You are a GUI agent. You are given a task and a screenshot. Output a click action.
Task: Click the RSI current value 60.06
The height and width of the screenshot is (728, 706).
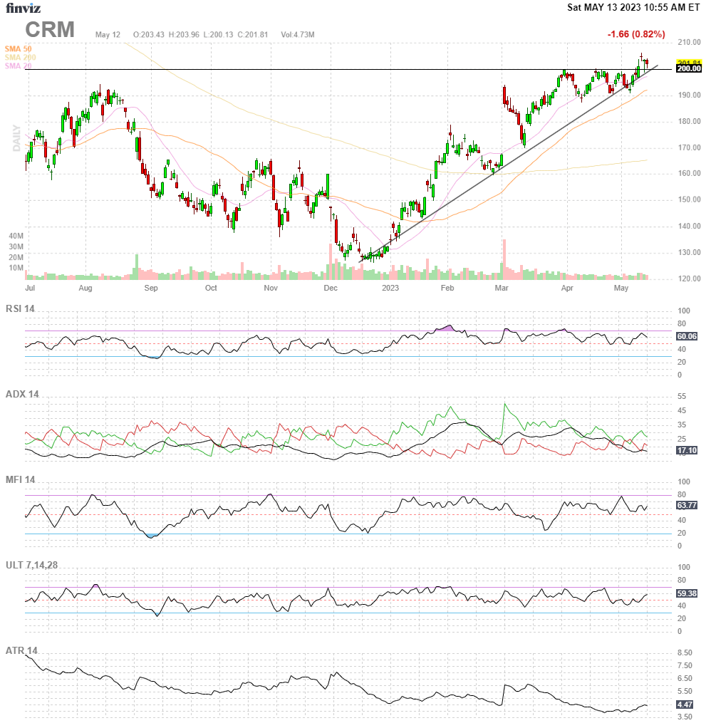tap(687, 336)
